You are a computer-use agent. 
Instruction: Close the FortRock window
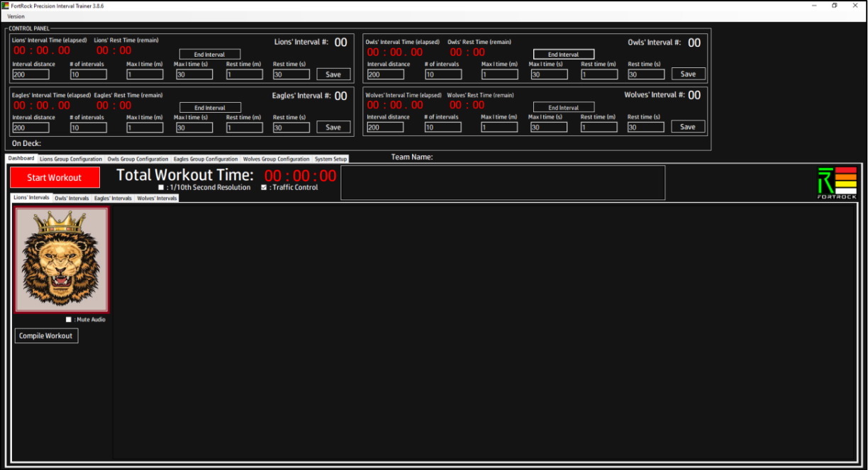(x=856, y=6)
